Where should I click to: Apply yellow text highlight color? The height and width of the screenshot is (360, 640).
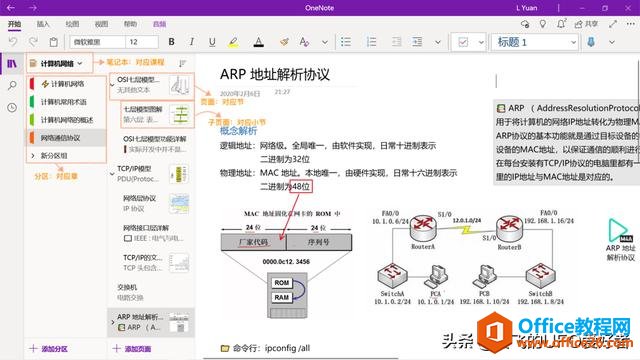pos(233,42)
